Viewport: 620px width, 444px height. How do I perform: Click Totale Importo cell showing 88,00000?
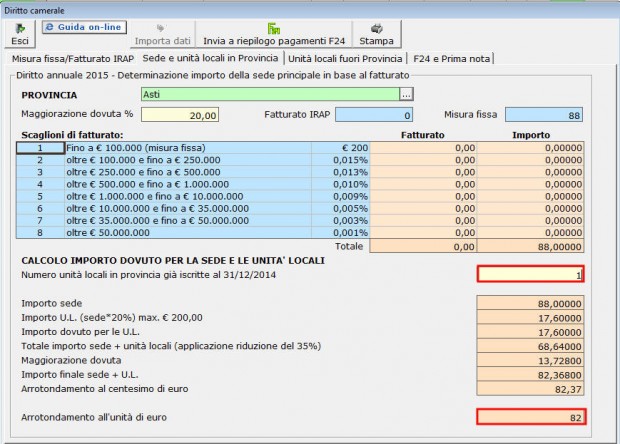click(x=530, y=247)
